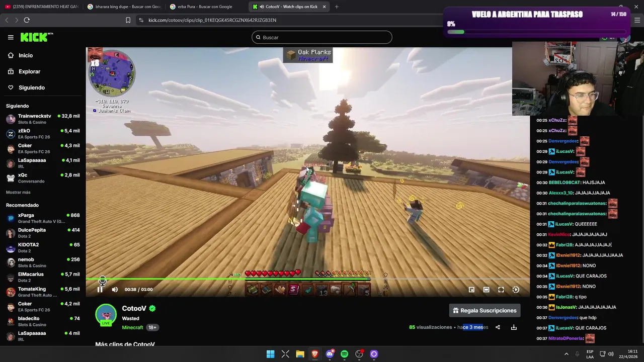The width and height of the screenshot is (644, 362).
Task: Open xQc channel
Action: point(43,178)
